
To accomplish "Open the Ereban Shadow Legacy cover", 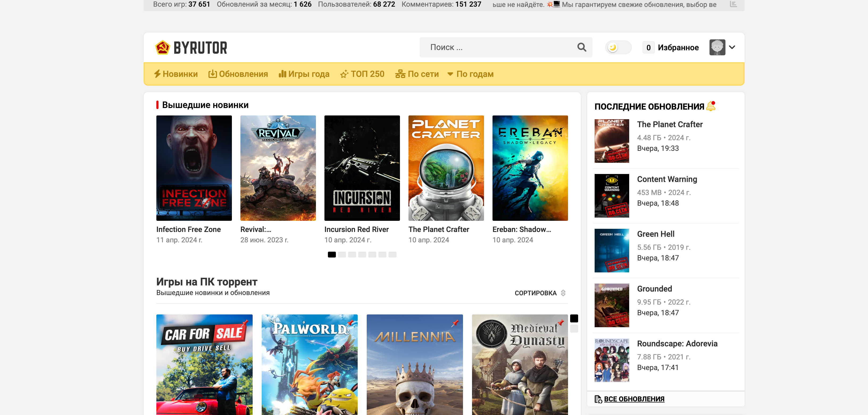I will point(530,168).
